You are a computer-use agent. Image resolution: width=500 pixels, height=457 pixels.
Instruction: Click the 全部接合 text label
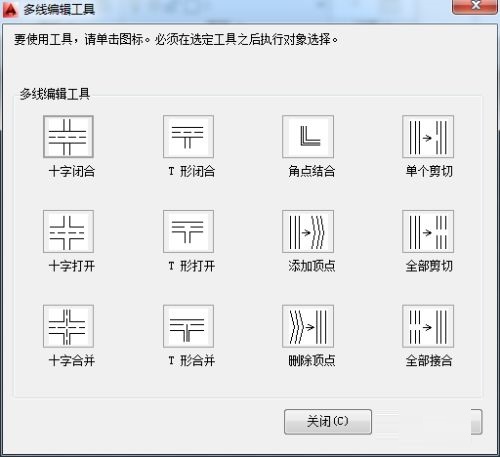point(429,361)
